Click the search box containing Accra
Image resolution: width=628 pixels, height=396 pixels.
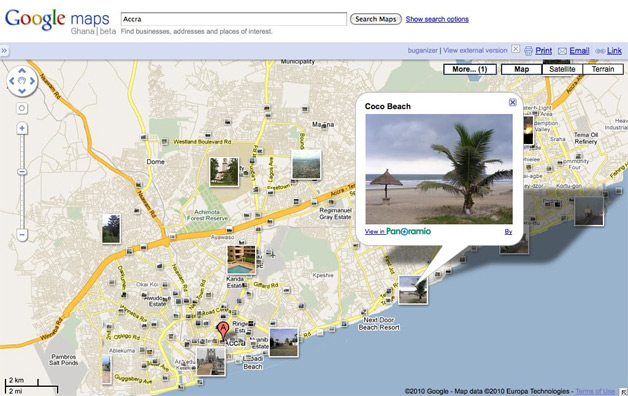(x=234, y=19)
